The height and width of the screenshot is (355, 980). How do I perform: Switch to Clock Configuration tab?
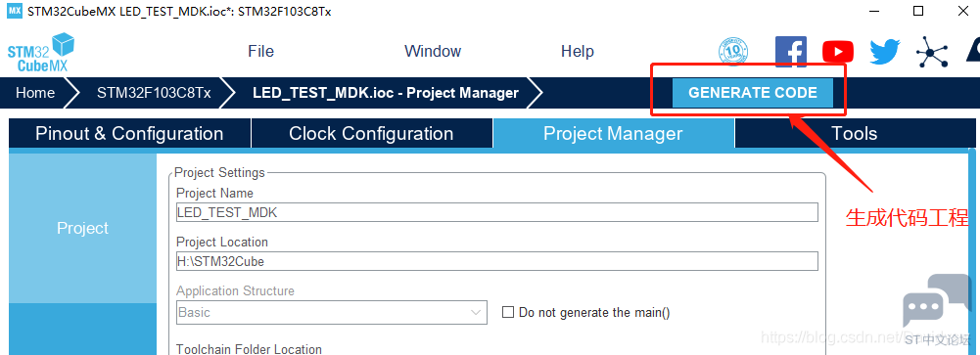pos(371,134)
